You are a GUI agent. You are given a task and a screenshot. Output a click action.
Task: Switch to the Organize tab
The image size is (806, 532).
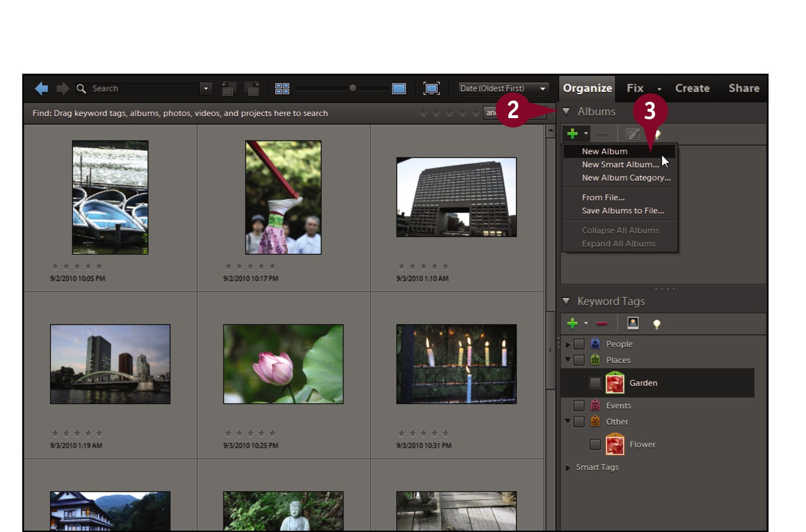(587, 88)
